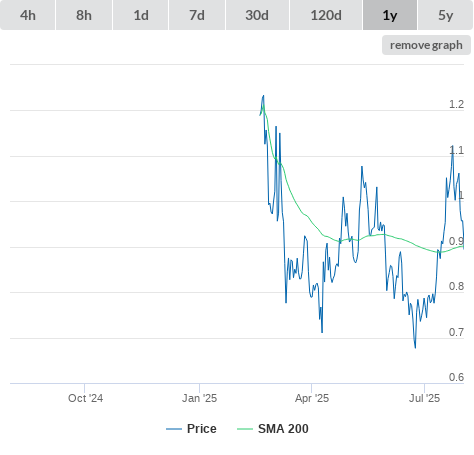Show the 30d price range
Viewport: 474px width, 455px height.
pyautogui.click(x=257, y=15)
